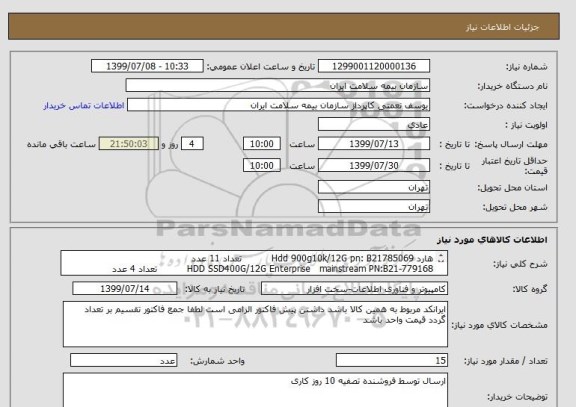
Task: Select the price validity date 1399/07/30
Action: tap(374, 166)
